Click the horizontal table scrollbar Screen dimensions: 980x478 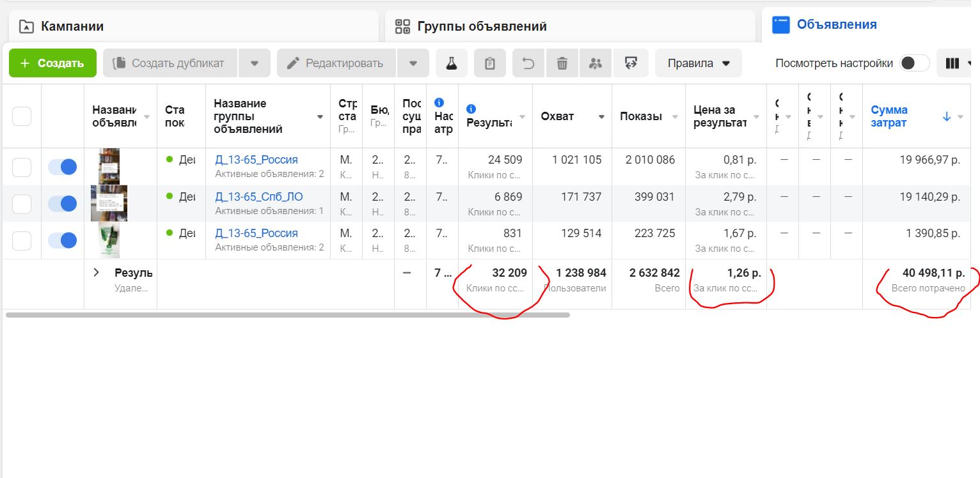(288, 314)
